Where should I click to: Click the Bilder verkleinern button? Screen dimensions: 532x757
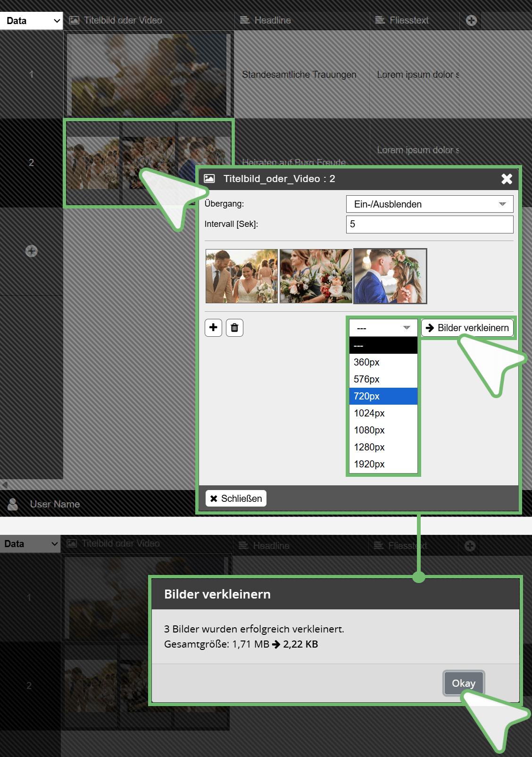(467, 328)
